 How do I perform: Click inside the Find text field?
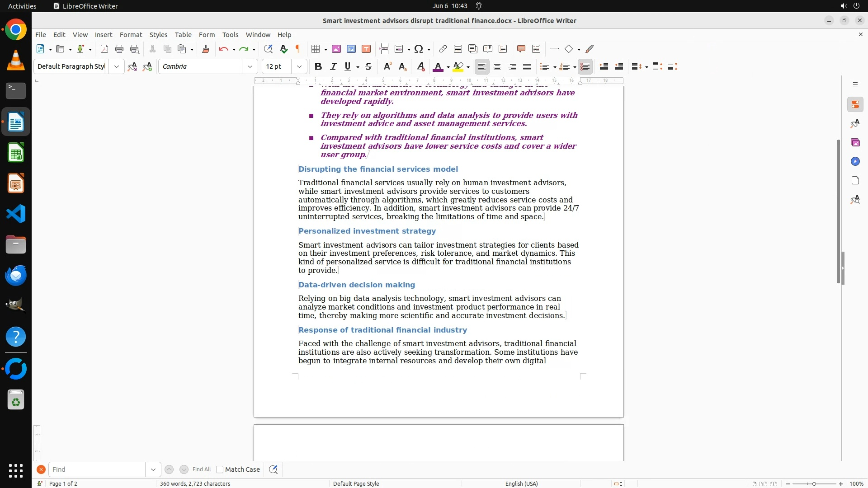tap(97, 469)
